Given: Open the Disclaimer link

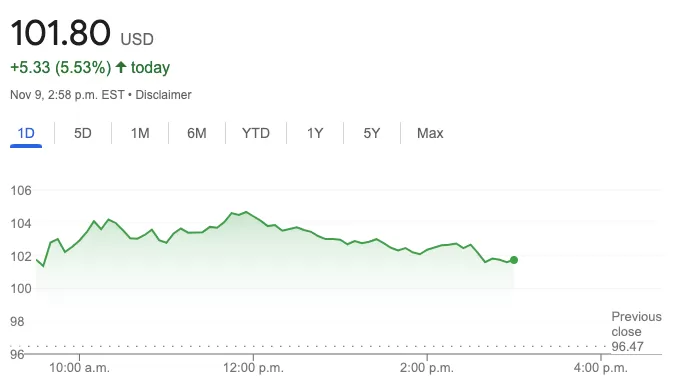Looking at the screenshot, I should [x=163, y=95].
